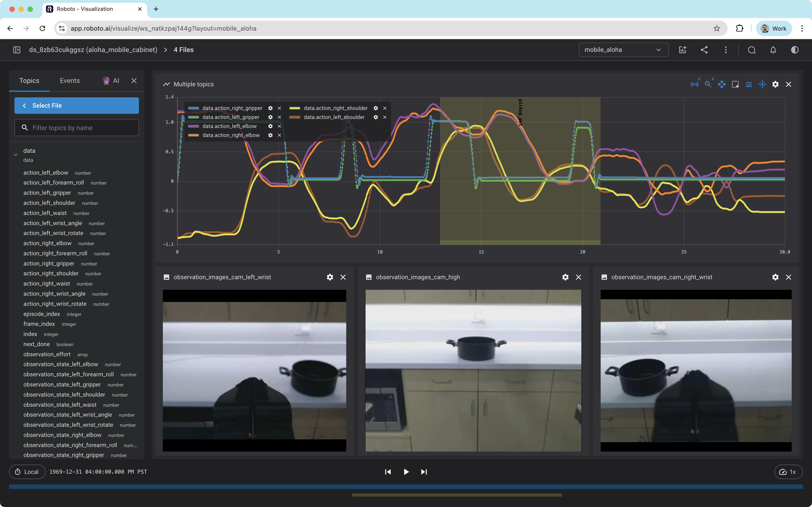Collapse the data topic tree chevron

15,155
